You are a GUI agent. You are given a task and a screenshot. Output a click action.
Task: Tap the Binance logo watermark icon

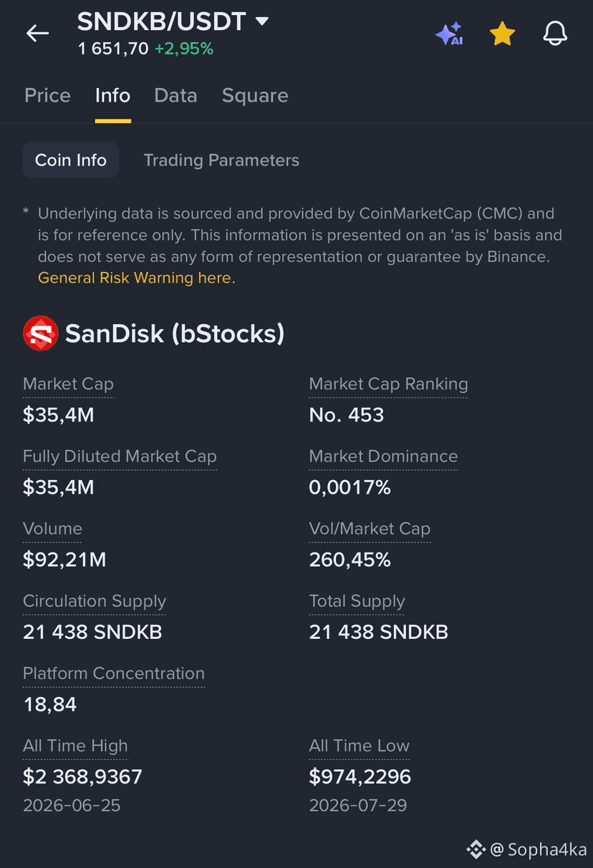[476, 849]
